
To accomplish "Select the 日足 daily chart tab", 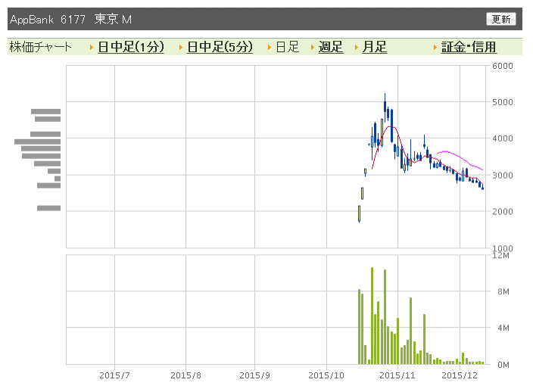I will 288,47.
